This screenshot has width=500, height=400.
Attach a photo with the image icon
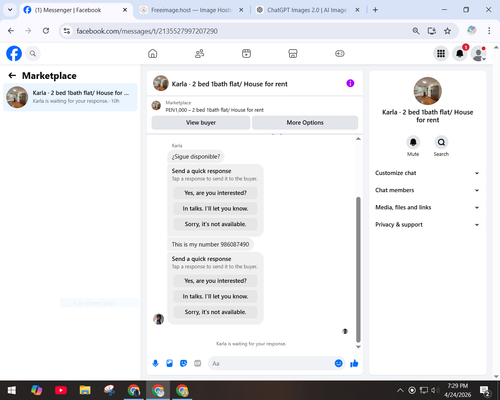pos(169,363)
